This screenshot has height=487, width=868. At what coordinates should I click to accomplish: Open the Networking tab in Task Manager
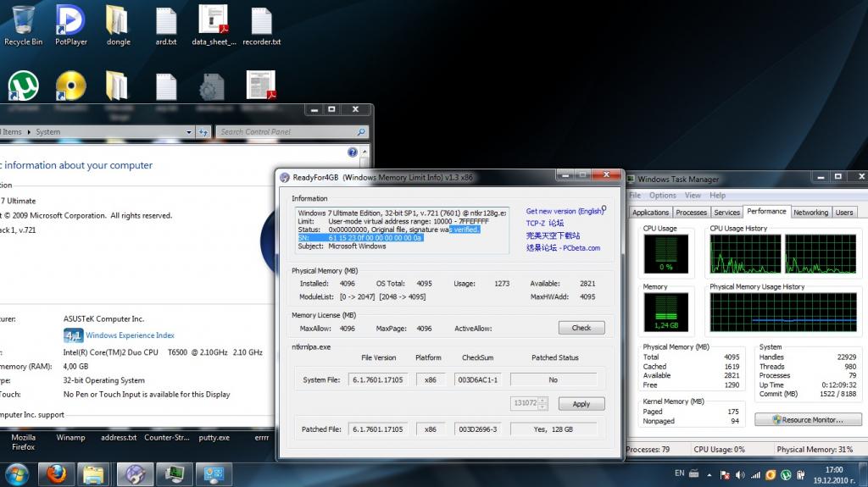(x=810, y=213)
